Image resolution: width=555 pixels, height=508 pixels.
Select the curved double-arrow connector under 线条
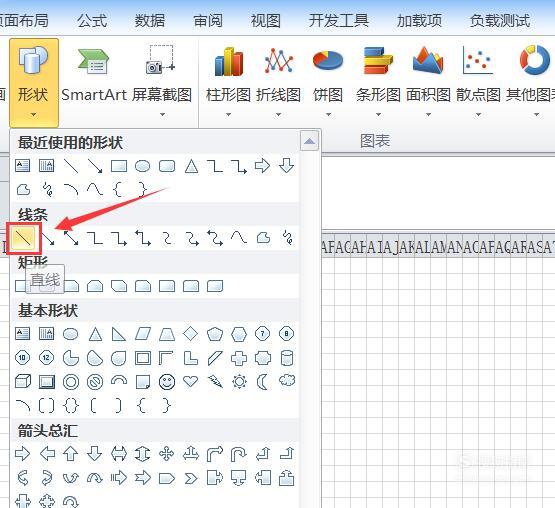(215, 238)
